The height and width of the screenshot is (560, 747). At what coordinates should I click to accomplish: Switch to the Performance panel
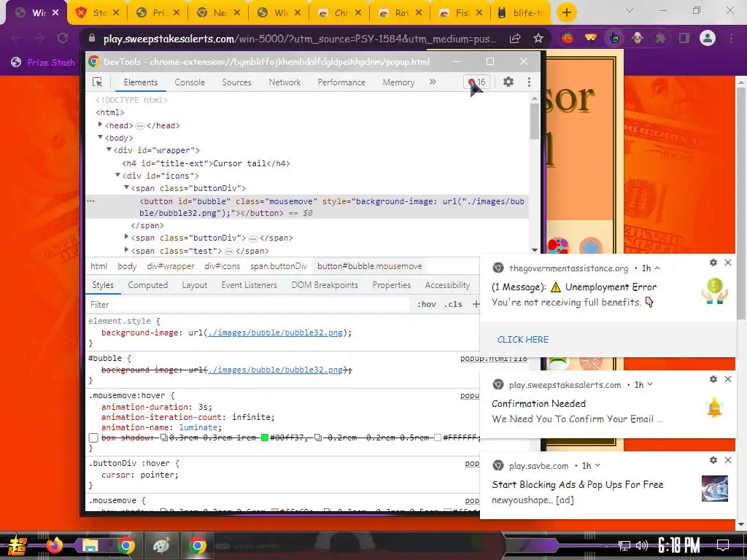pyautogui.click(x=341, y=82)
